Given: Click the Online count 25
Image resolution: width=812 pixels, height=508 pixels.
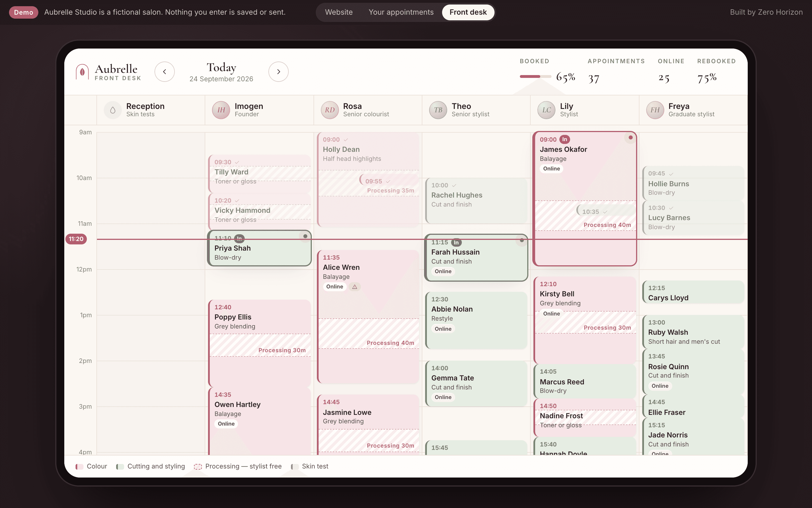Looking at the screenshot, I should tap(664, 79).
